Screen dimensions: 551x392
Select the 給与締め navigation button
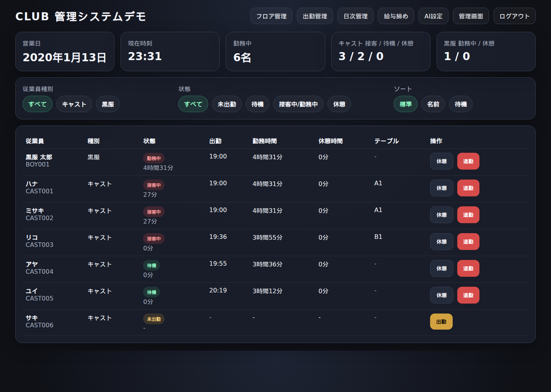(396, 16)
